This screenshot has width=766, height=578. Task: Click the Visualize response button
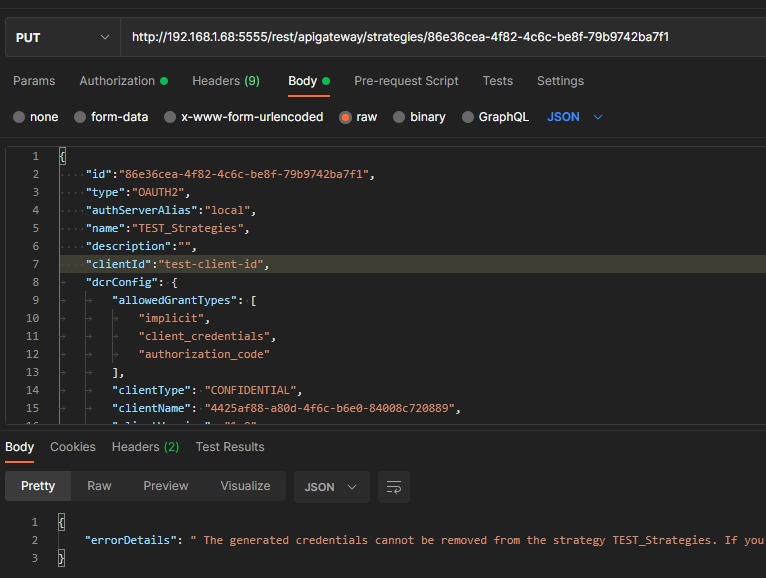point(245,486)
